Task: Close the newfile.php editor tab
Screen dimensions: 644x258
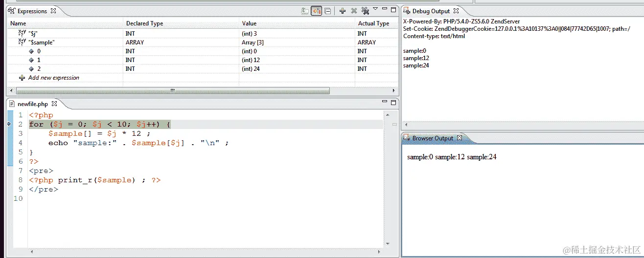Action: pyautogui.click(x=54, y=104)
